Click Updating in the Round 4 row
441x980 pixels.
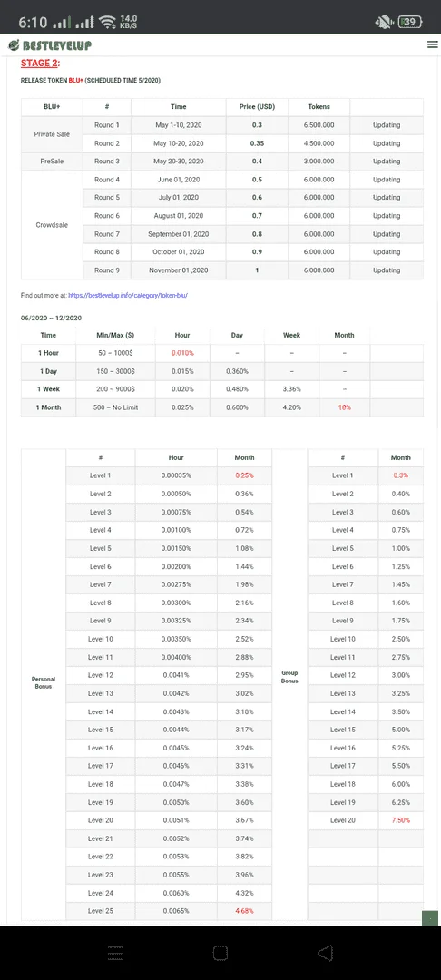(x=387, y=180)
